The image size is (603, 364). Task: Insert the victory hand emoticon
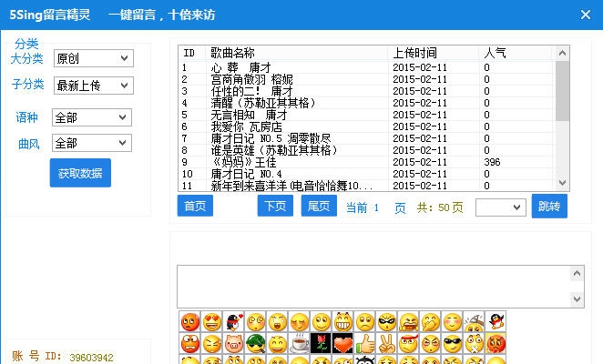click(387, 344)
